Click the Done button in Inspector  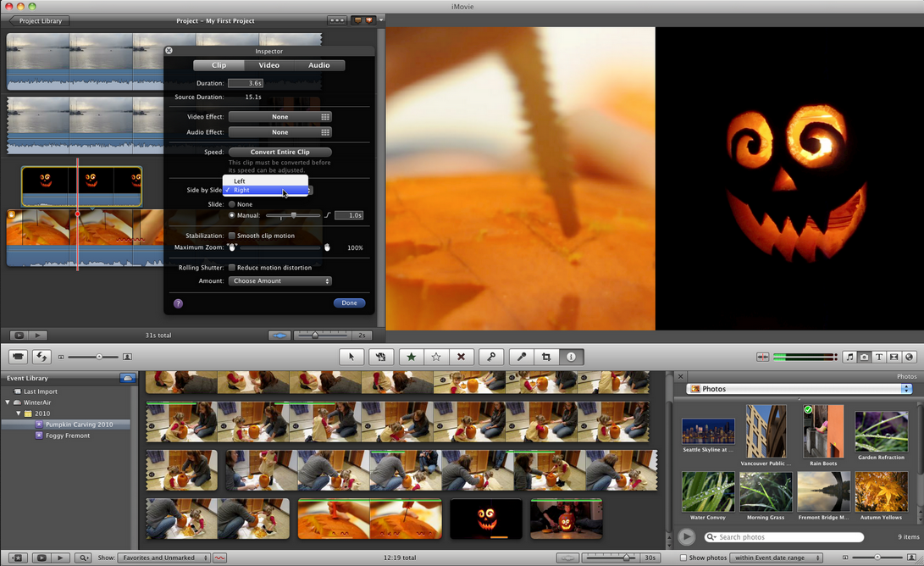pyautogui.click(x=350, y=302)
